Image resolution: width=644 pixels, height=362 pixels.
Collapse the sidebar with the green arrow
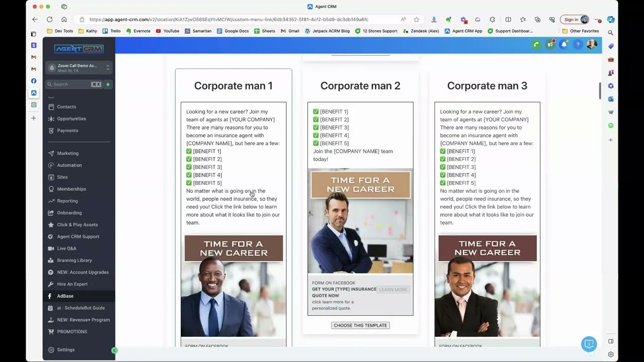tap(115, 350)
